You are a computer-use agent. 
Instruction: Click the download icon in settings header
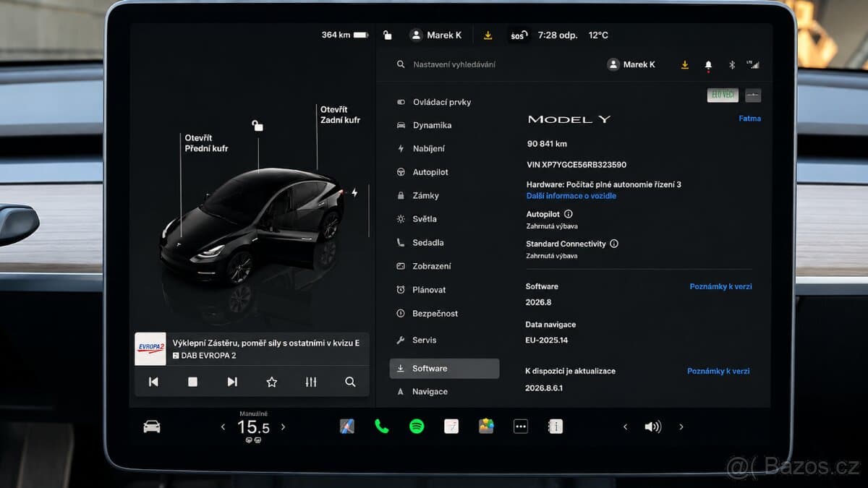pyautogui.click(x=684, y=64)
